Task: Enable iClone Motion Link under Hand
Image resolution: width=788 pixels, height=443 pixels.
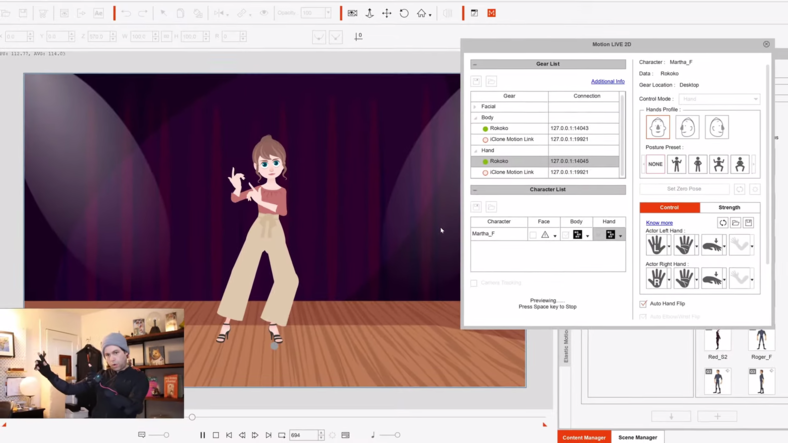Action: coord(485,172)
